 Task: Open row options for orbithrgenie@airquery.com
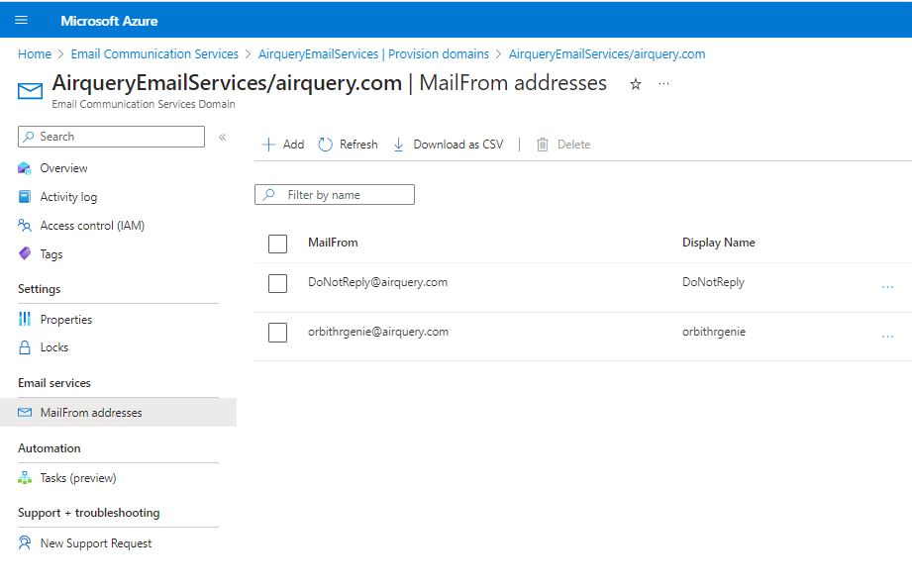click(887, 337)
